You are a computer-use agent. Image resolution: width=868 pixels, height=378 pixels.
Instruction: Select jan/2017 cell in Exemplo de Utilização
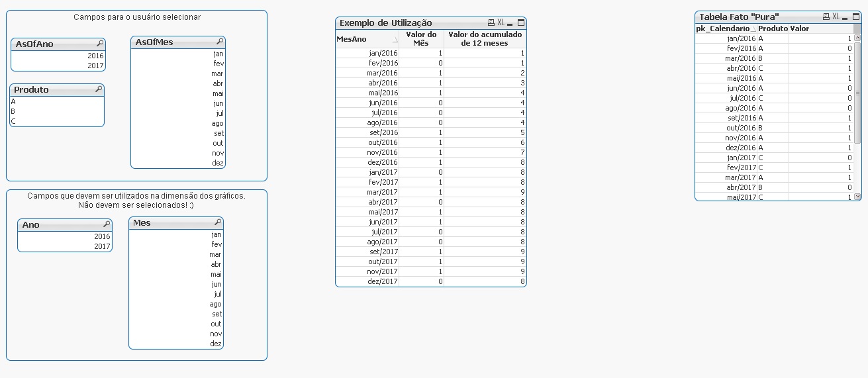pyautogui.click(x=367, y=172)
